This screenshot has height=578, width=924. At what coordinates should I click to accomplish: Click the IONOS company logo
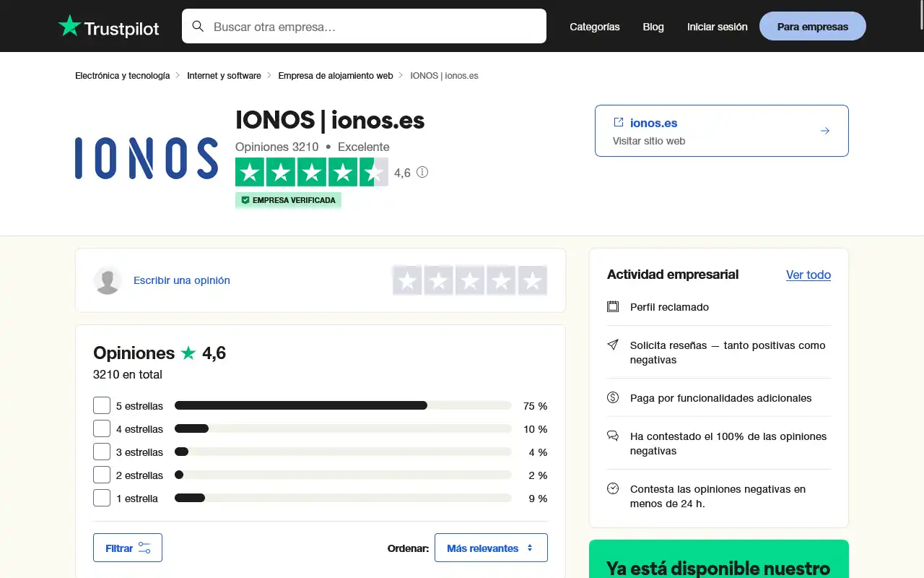(x=147, y=158)
